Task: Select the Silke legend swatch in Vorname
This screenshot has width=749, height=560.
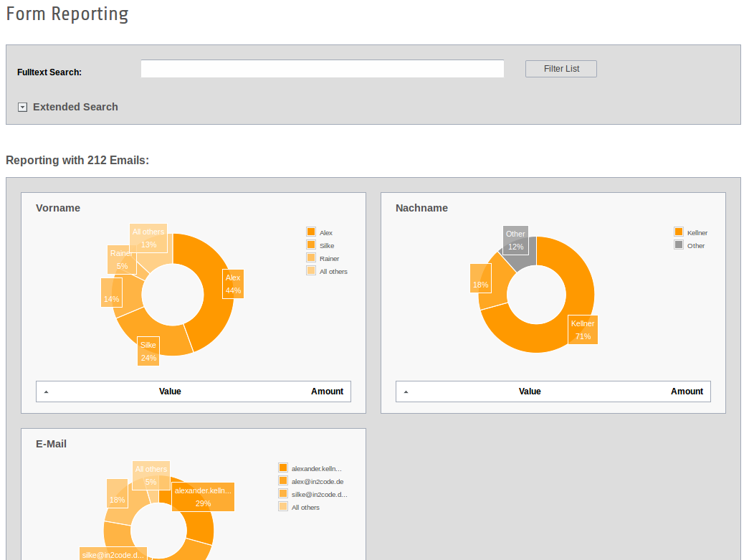Action: pos(311,245)
